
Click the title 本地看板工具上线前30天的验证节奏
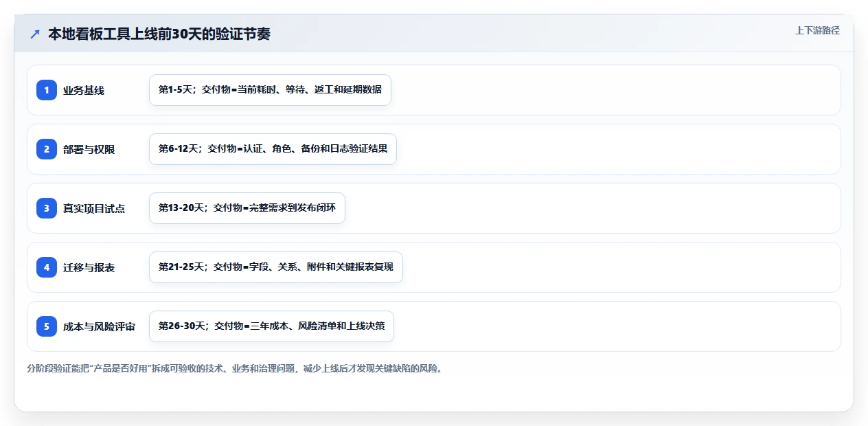[159, 34]
